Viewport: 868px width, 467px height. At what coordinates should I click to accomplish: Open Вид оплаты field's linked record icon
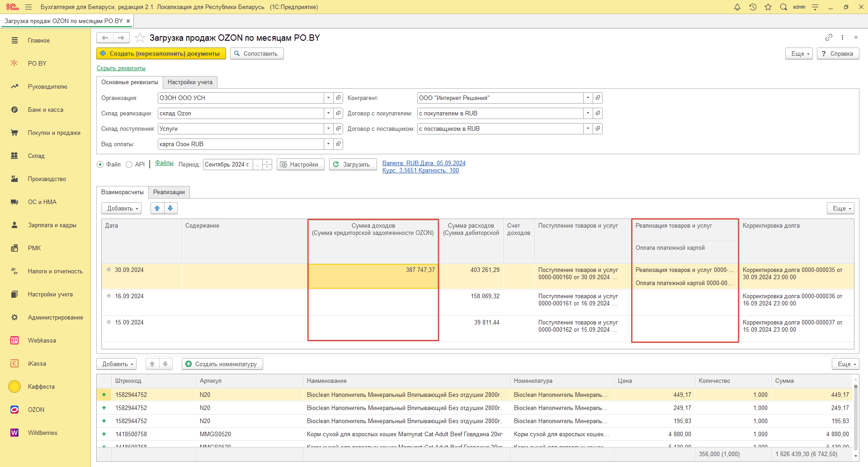[338, 144]
